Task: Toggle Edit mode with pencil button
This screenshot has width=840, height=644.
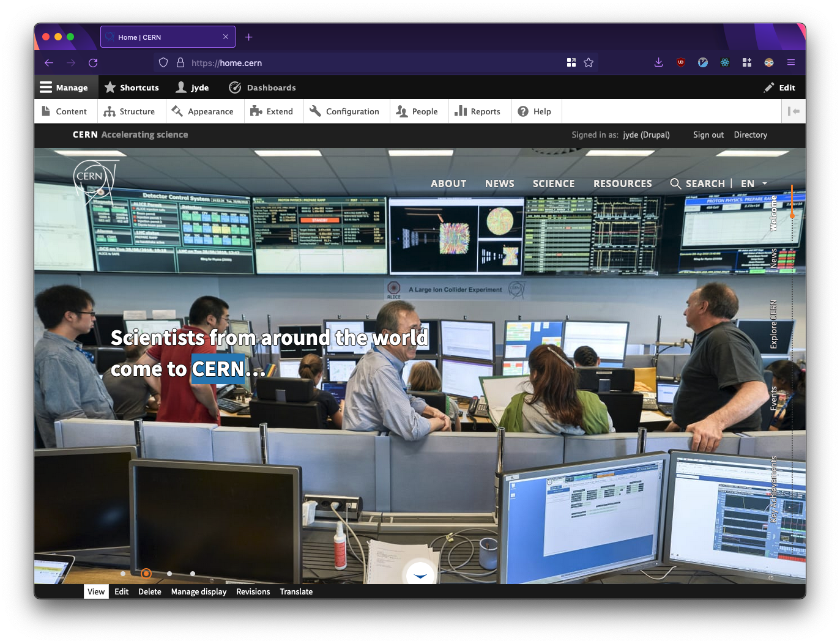Action: [x=779, y=87]
